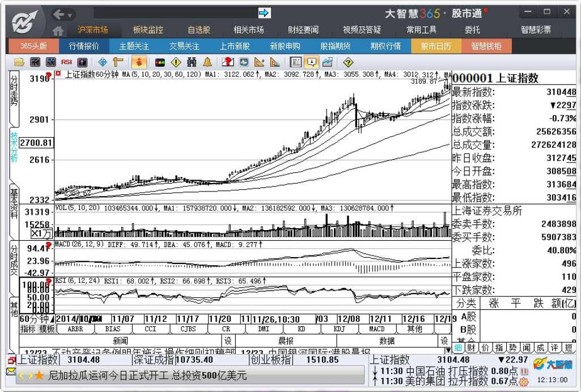Open the 数据 panel header
The width and height of the screenshot is (581, 392).
coord(387,340)
